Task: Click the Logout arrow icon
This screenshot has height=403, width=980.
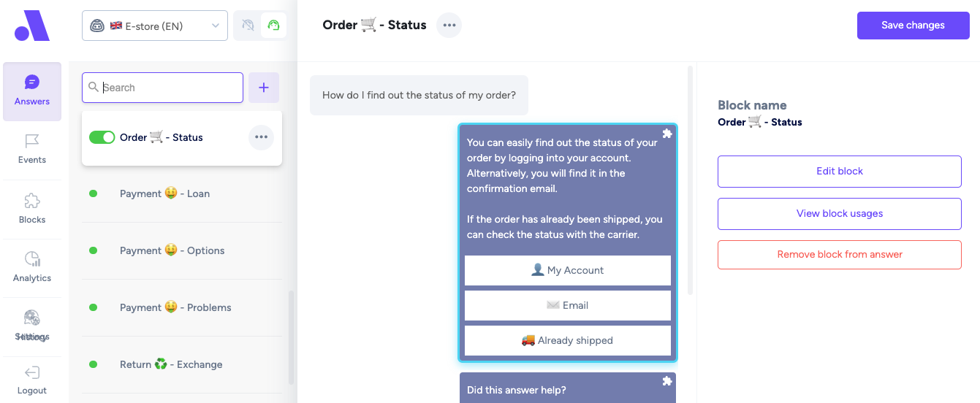Action: pyautogui.click(x=32, y=373)
